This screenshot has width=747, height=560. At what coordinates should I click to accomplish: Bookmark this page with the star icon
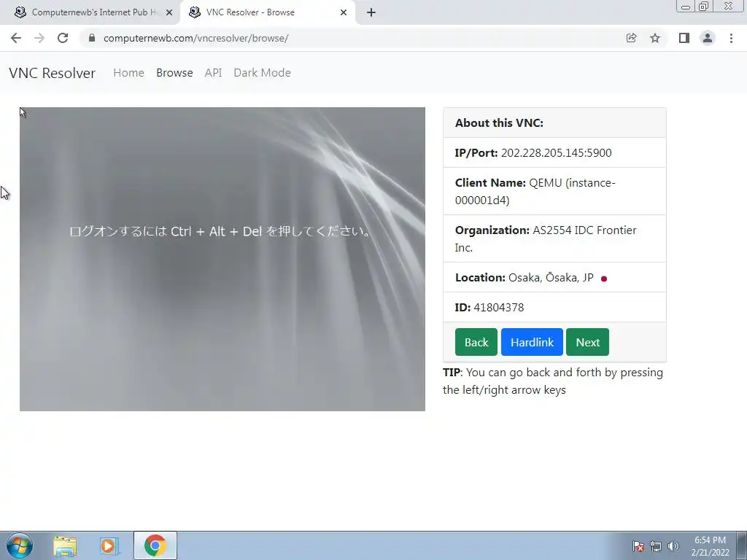[655, 38]
